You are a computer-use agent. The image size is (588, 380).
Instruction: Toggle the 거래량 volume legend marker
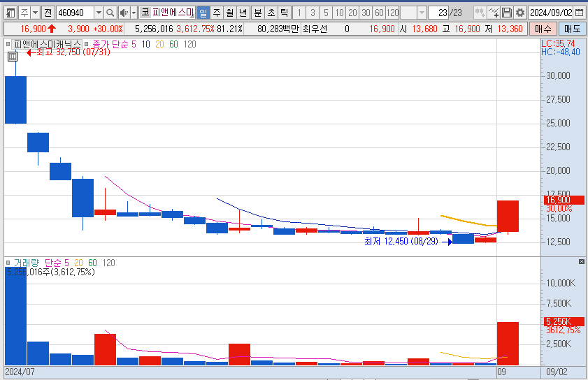click(x=8, y=263)
